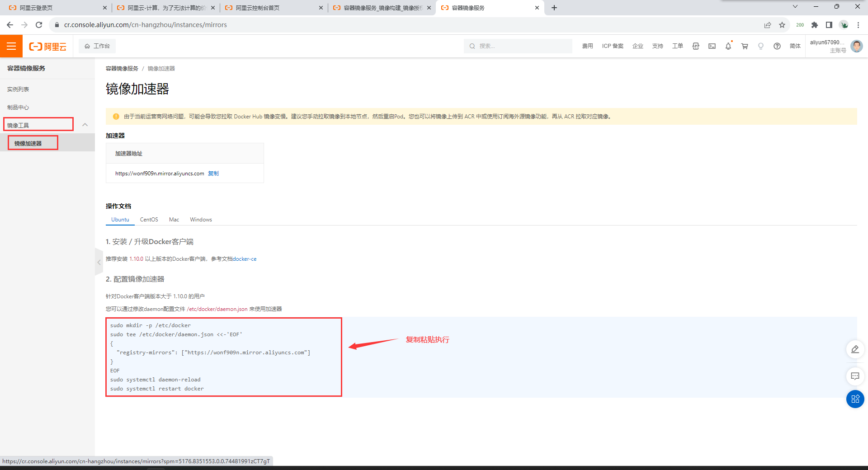Open the docker-ce documentation link
The image size is (868, 470).
[245, 259]
